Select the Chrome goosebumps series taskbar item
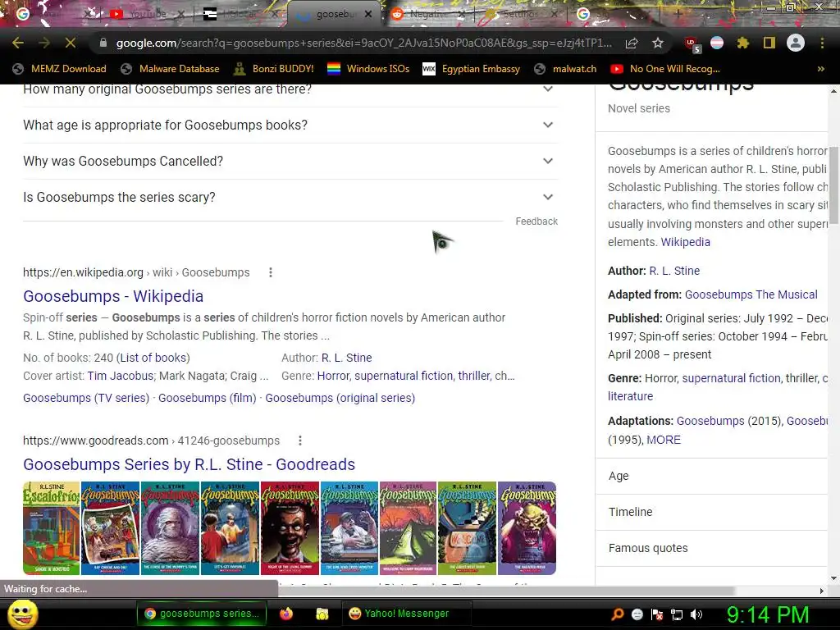 click(202, 614)
